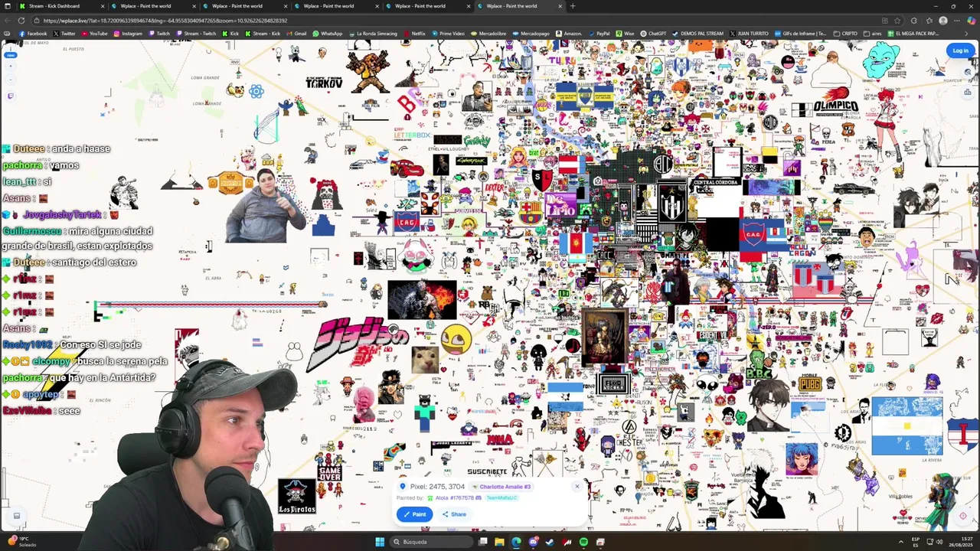Open the EL MEGA PACK PAP bookmarks folder

(913, 34)
